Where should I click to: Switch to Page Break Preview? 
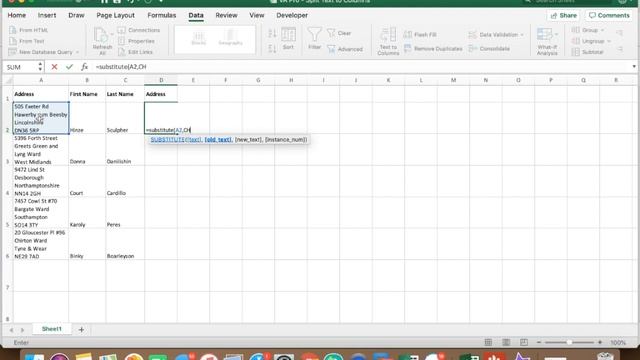tap(524, 342)
